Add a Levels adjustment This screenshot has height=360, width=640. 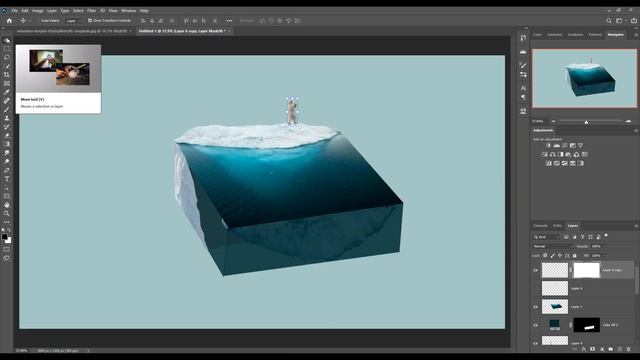click(x=556, y=145)
